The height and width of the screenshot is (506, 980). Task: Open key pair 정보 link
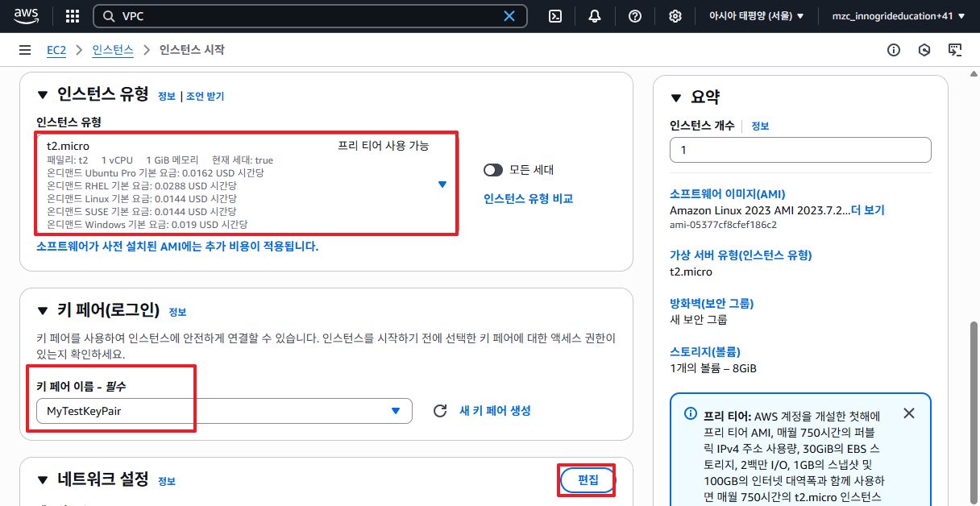click(177, 312)
